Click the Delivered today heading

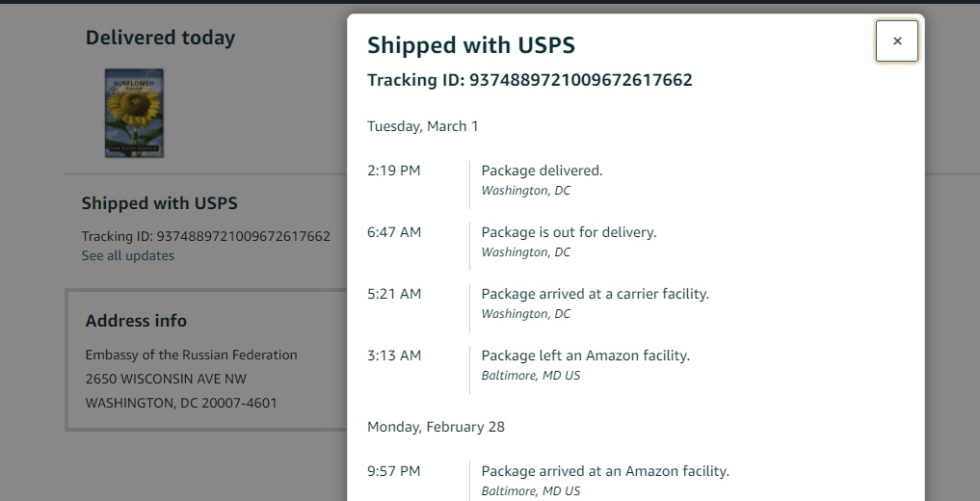tap(160, 38)
